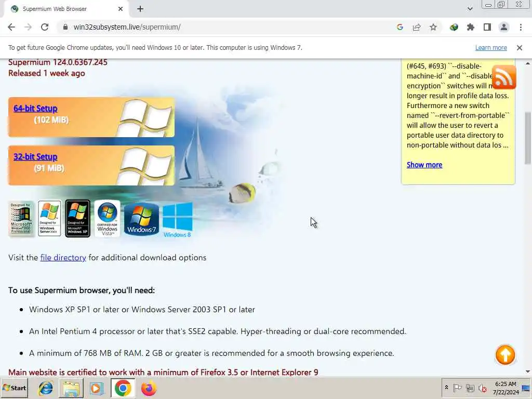This screenshot has height=399, width=532.
Task: Open a new tab with the plus button
Action: click(140, 9)
